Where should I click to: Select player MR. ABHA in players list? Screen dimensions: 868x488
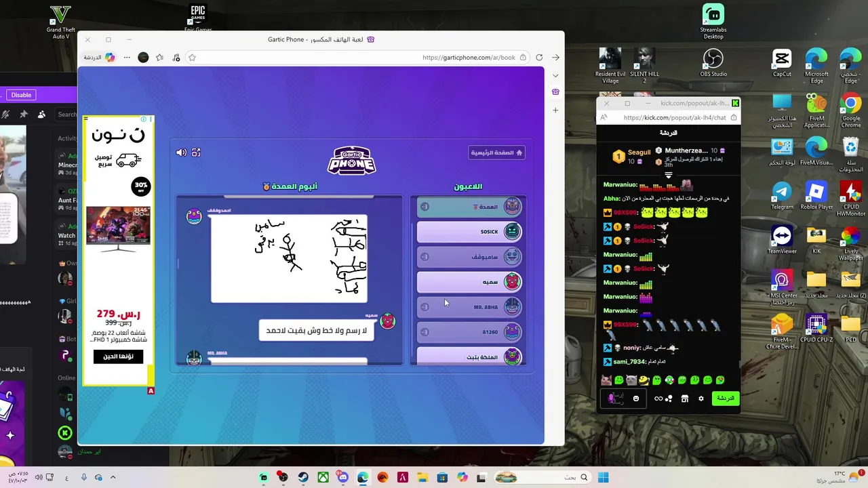click(x=469, y=307)
